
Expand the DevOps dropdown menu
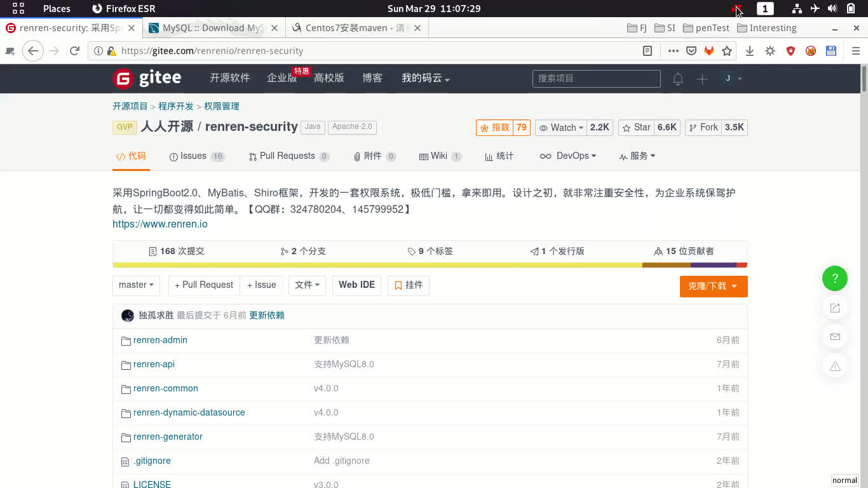567,156
